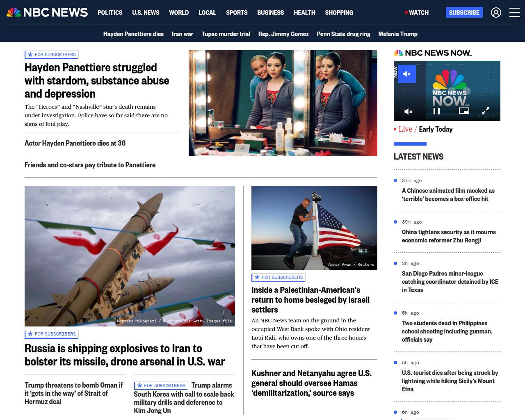
Task: Open San Diego Padres coordinator detained story
Action: (x=450, y=282)
